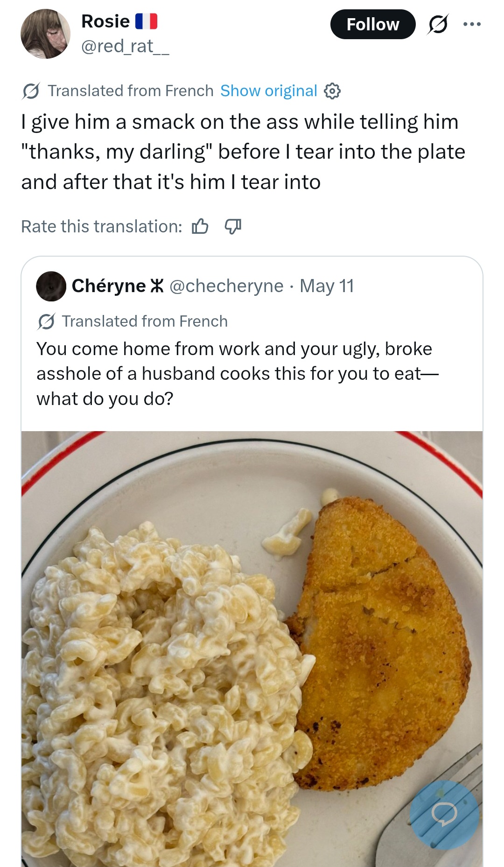504x867 pixels.
Task: Open Rosie's profile avatar
Action: tap(45, 34)
